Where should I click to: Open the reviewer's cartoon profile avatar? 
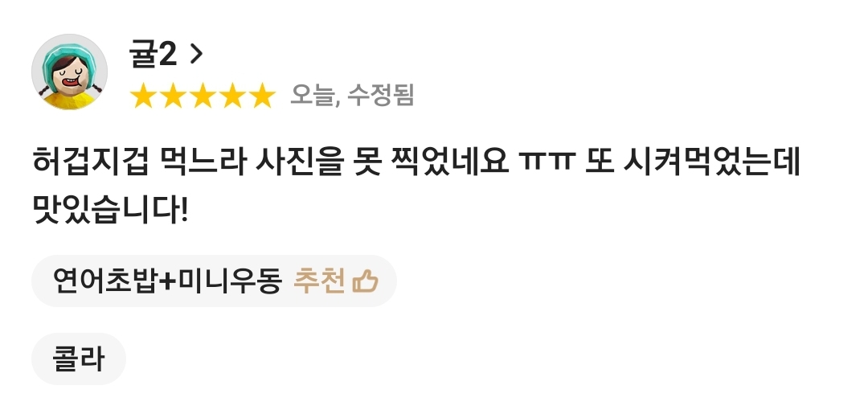point(69,72)
